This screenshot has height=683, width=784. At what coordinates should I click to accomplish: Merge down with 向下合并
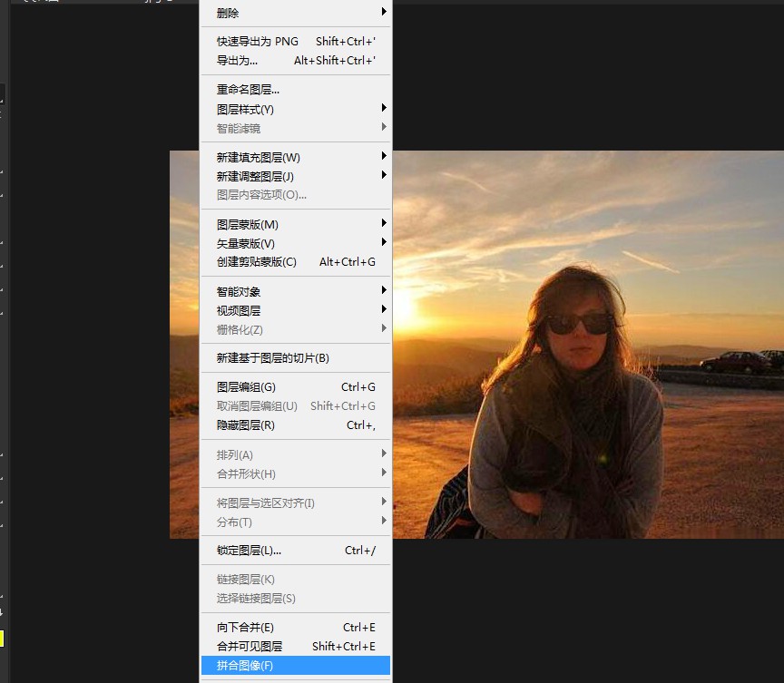click(272, 627)
